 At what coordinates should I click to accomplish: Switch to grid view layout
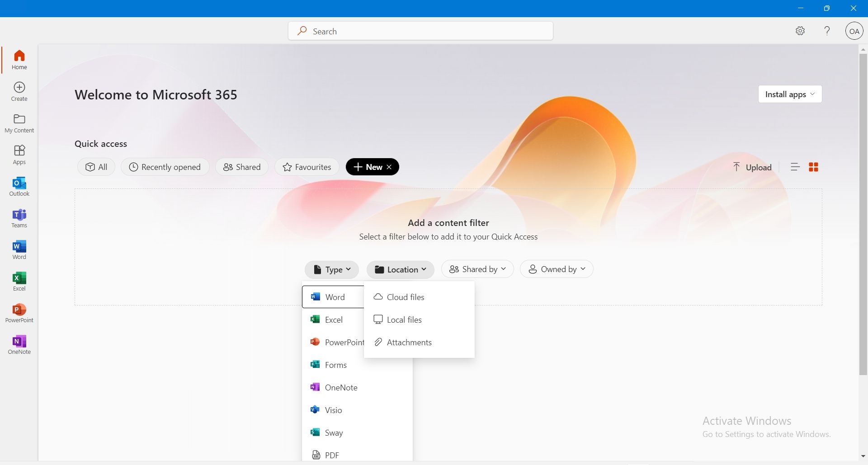(x=813, y=167)
